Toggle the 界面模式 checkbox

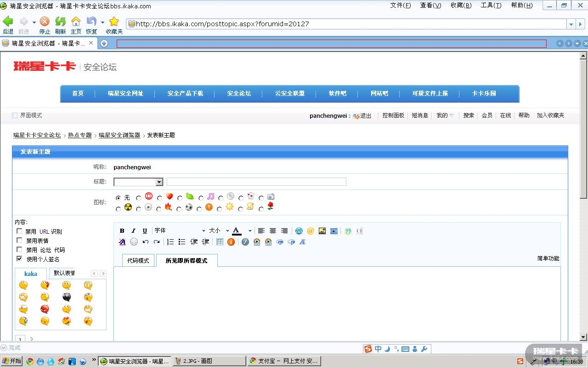[15, 115]
